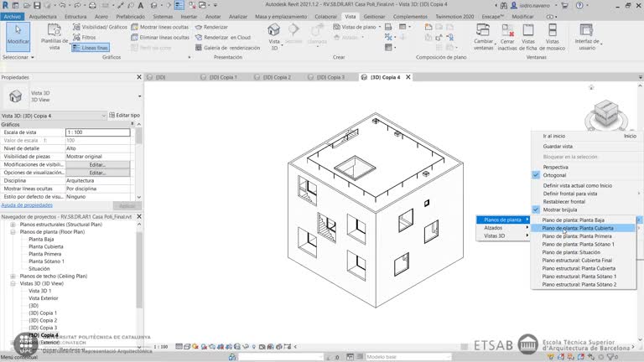Toggle the Líneas finas option
Viewport: 644px width, 362px height.
click(x=91, y=48)
